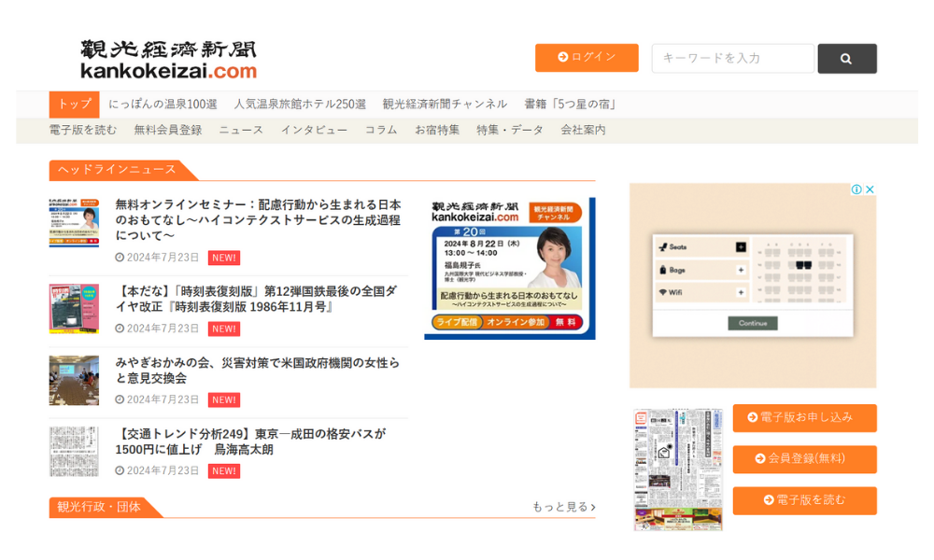This screenshot has width=934, height=560.
Task: Open the 時刻表復刻版 article thumbnail
Action: click(x=74, y=309)
